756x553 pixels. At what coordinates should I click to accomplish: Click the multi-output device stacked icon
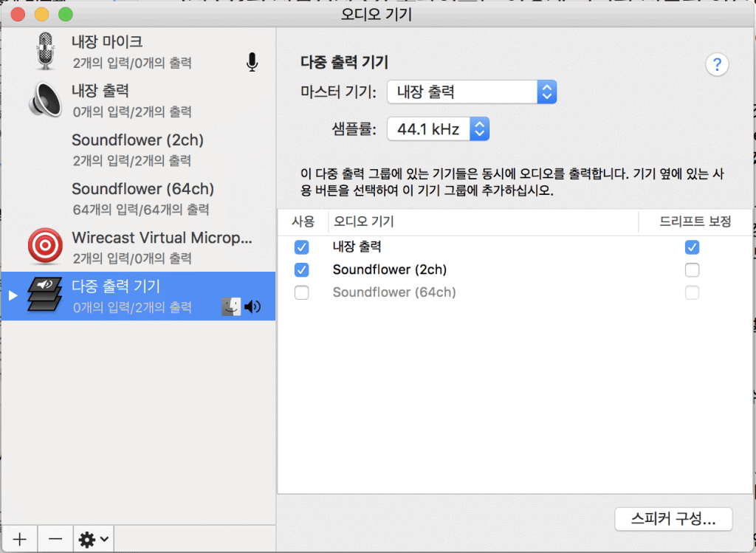click(46, 295)
